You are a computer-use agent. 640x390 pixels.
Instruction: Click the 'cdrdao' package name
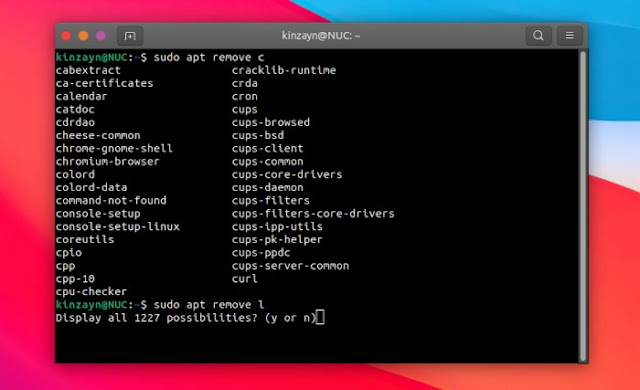click(75, 122)
